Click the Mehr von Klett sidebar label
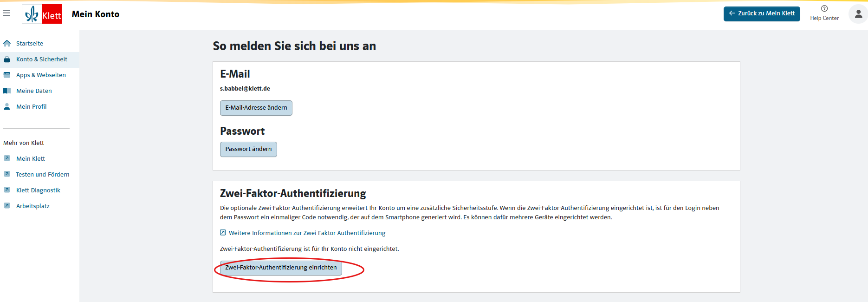 pyautogui.click(x=24, y=143)
